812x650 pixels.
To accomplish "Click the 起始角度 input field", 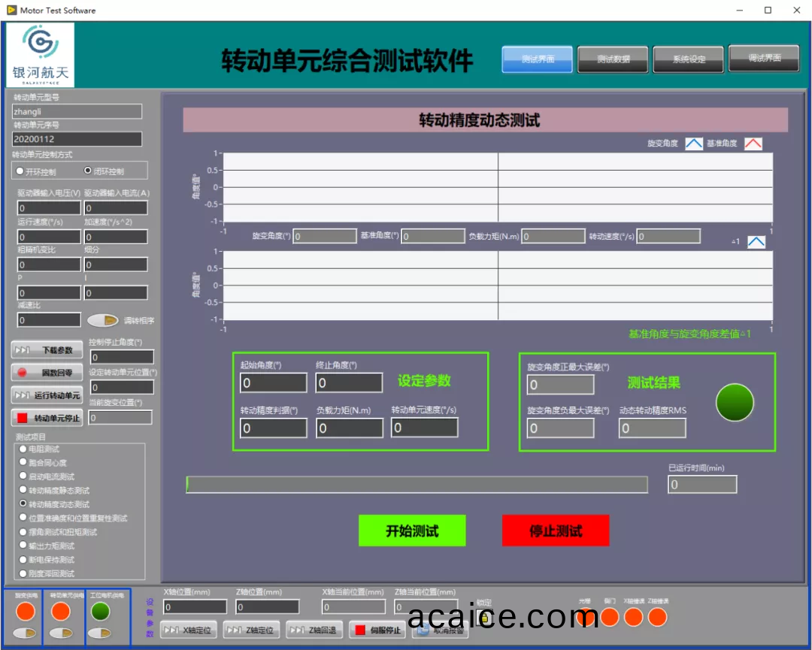I will pos(274,383).
